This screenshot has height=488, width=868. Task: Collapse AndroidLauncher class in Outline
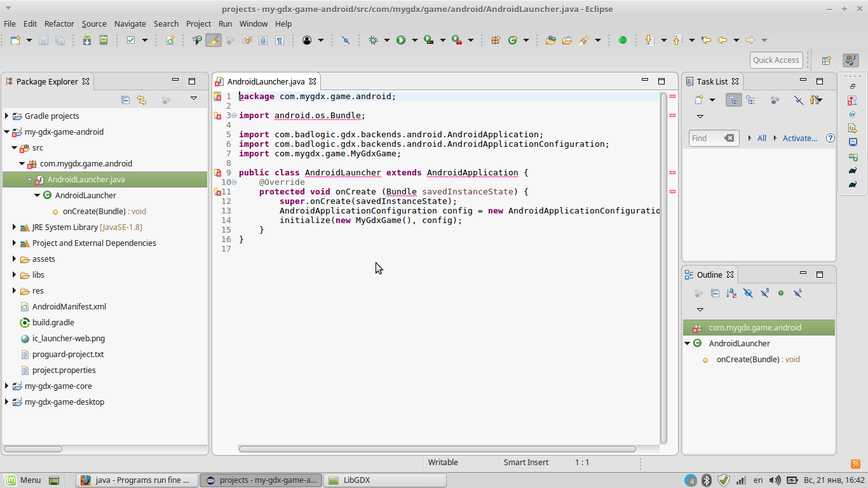coord(688,343)
